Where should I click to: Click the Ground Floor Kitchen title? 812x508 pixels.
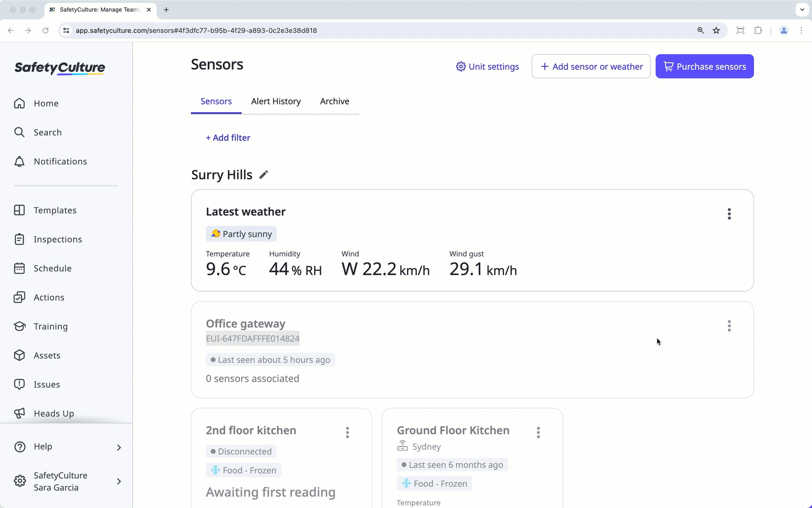(453, 431)
